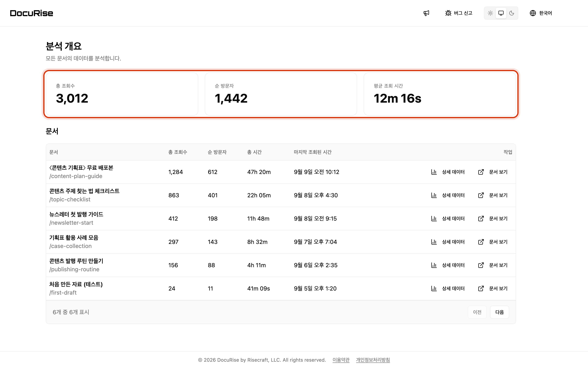
Task: Open 문서 보기 for first-draft row
Action: (x=493, y=289)
